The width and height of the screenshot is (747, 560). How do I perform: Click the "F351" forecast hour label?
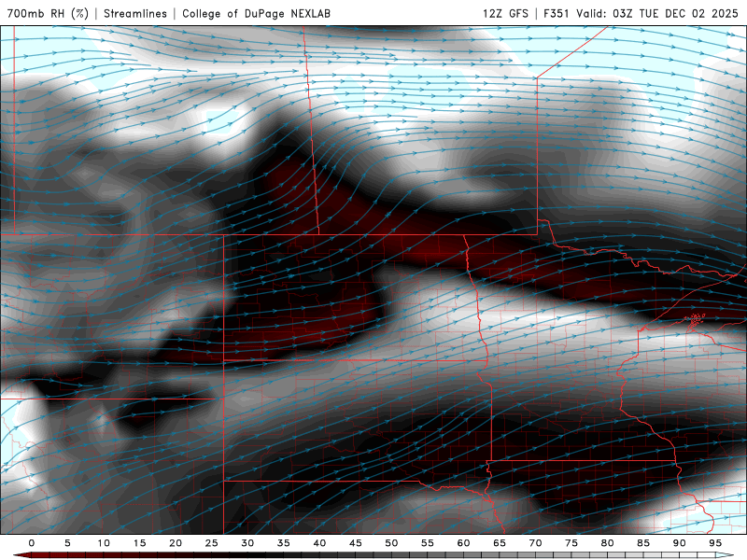click(x=557, y=13)
